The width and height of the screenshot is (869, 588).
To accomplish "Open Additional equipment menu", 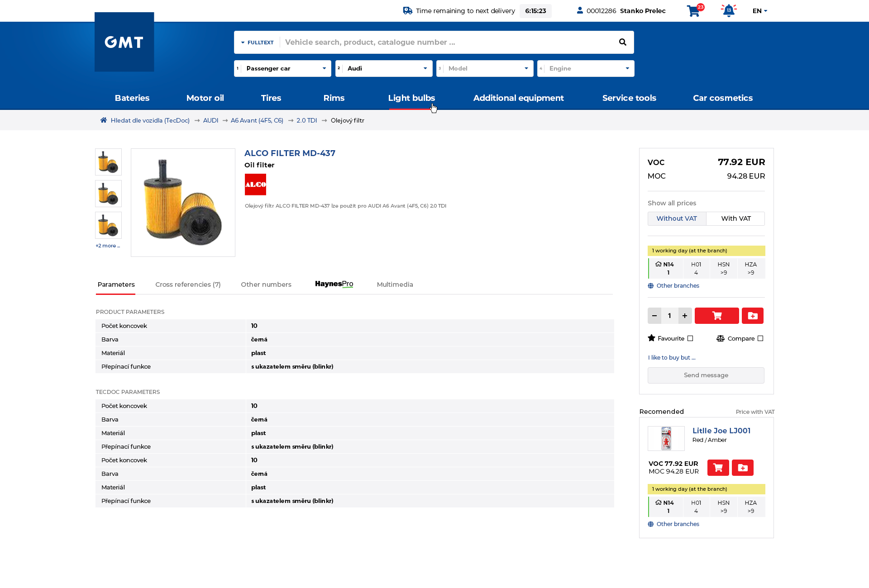I will (x=519, y=98).
